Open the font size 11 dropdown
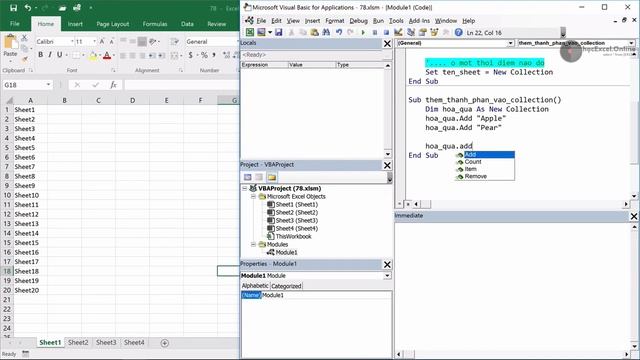The image size is (640, 360). pos(94,41)
